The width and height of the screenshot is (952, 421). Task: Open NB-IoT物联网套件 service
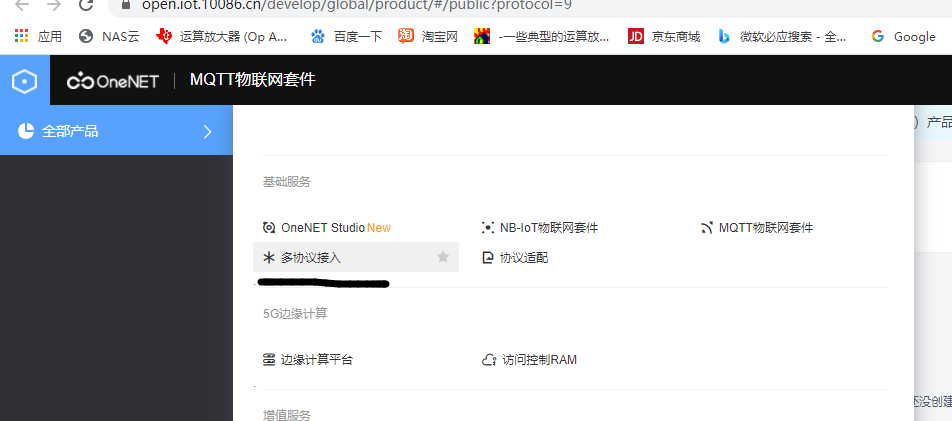tap(540, 228)
